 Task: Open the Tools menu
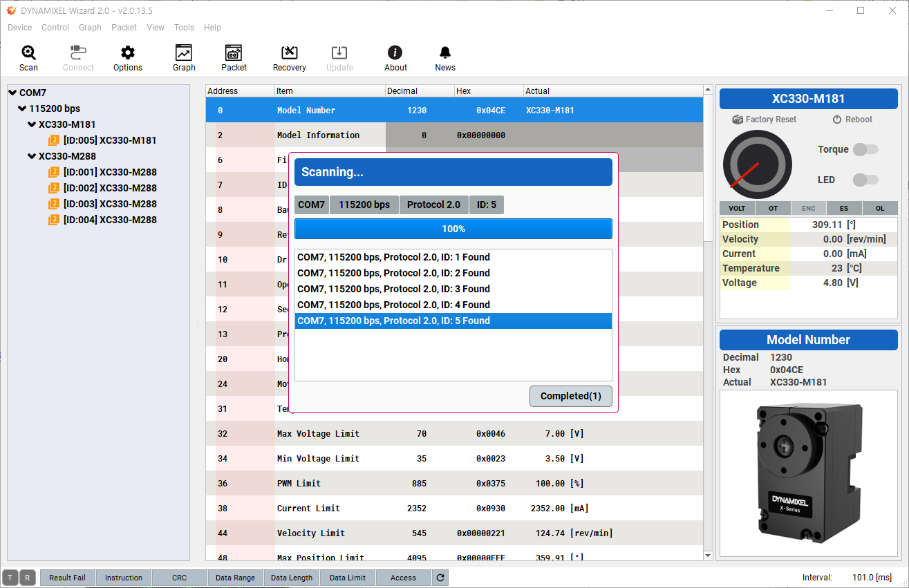coord(184,28)
